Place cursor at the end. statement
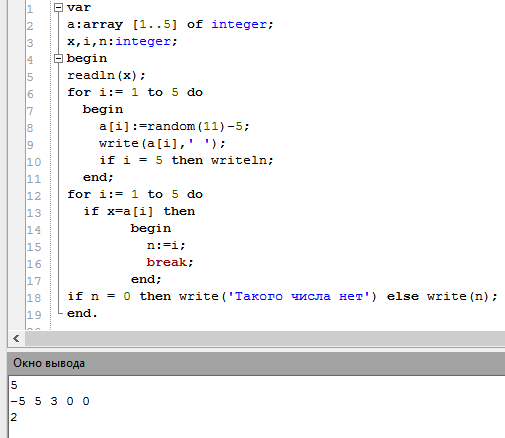 [82, 313]
